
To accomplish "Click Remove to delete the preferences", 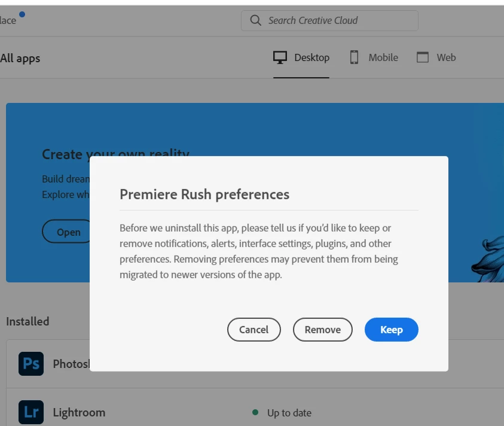I will click(x=322, y=330).
